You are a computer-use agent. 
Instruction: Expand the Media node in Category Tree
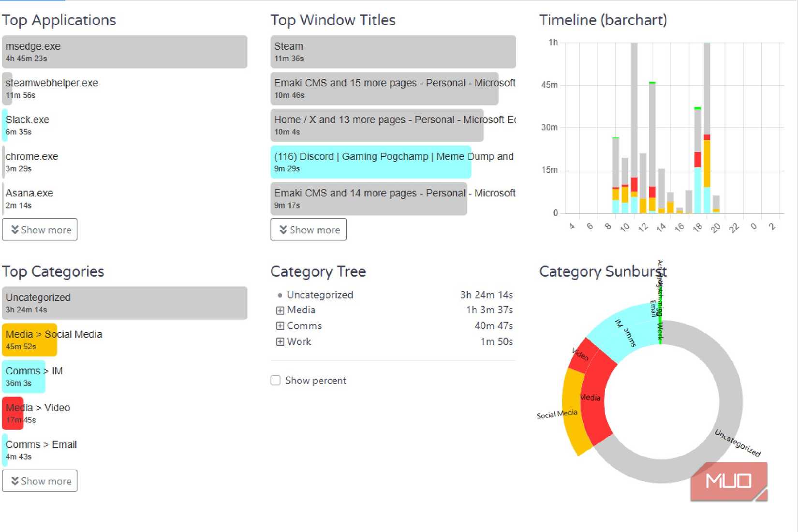[281, 310]
